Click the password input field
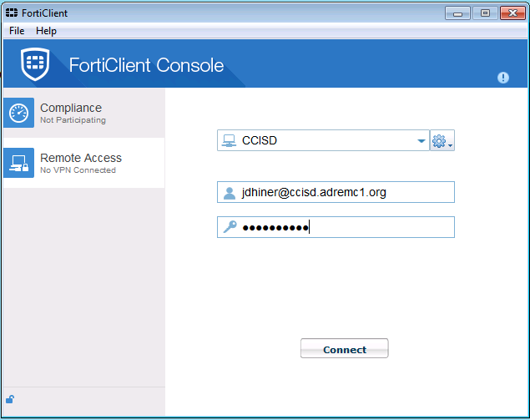The image size is (530, 420). pos(336,227)
